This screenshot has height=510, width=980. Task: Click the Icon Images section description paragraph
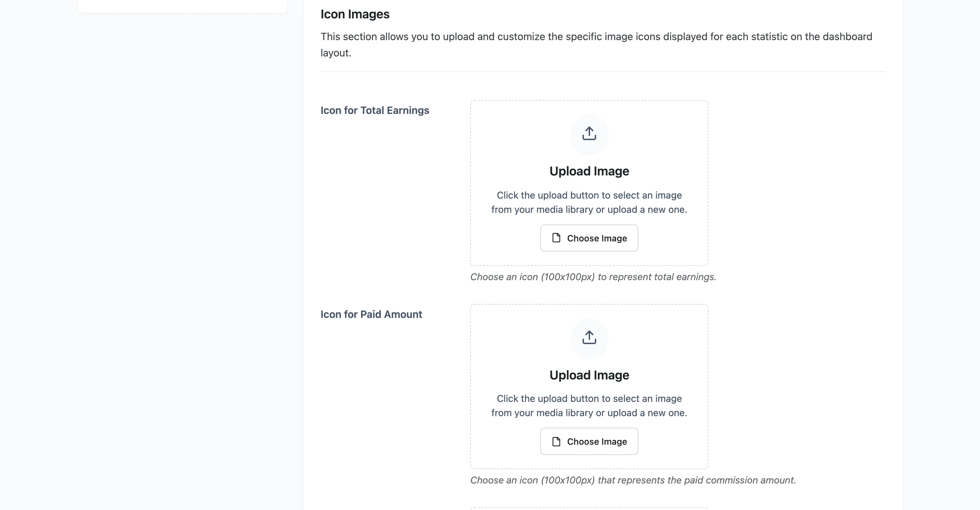coord(596,45)
